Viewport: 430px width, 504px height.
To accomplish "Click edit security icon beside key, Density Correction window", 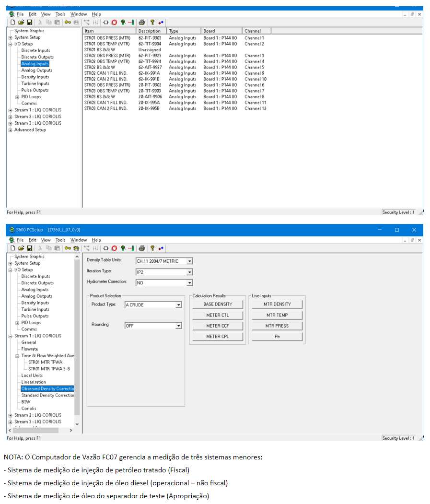I will coord(76,248).
